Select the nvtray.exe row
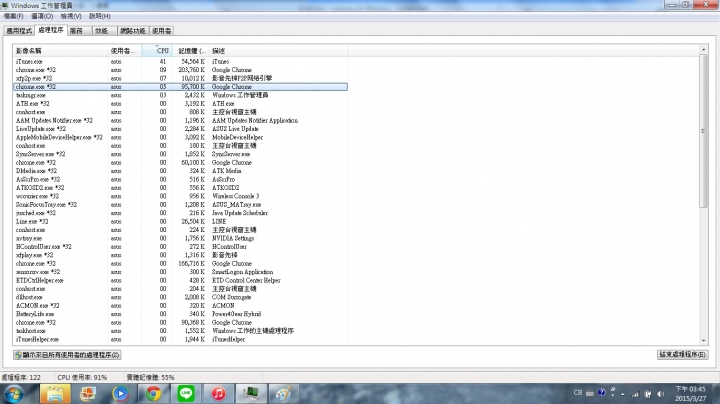This screenshot has width=720, height=404. click(180, 238)
